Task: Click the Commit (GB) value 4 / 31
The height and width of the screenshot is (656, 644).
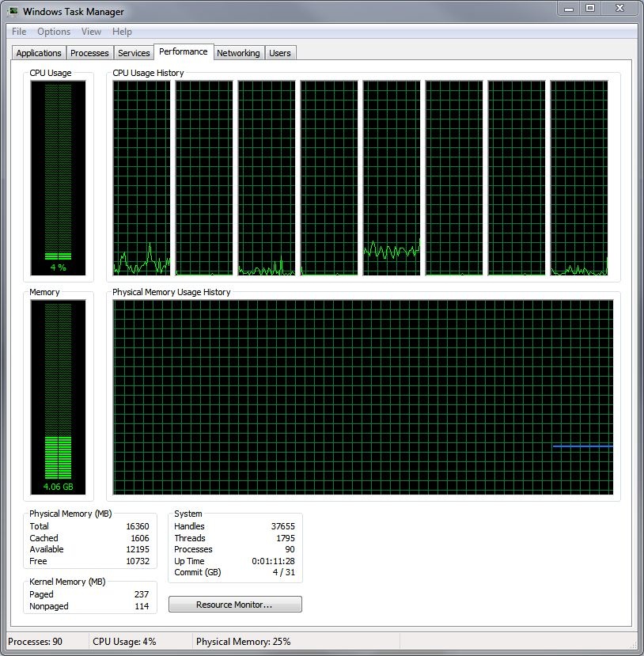Action: [x=284, y=572]
